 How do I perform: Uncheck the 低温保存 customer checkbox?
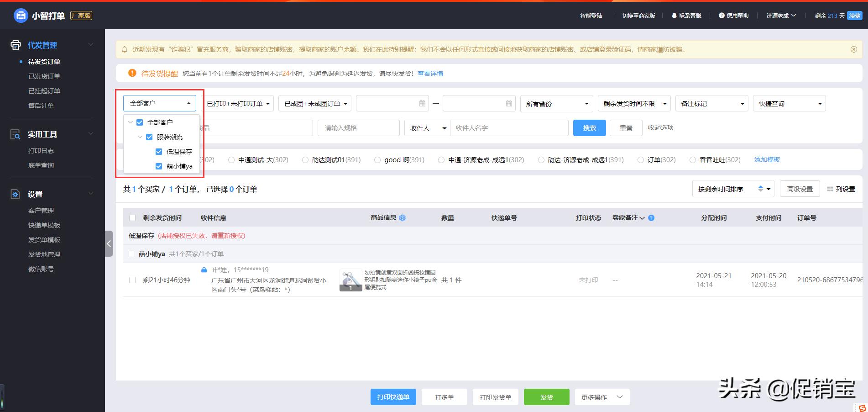[x=158, y=151]
